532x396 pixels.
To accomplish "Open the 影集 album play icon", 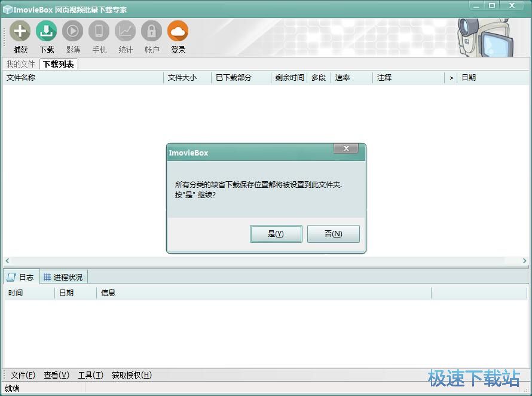I will [x=72, y=31].
